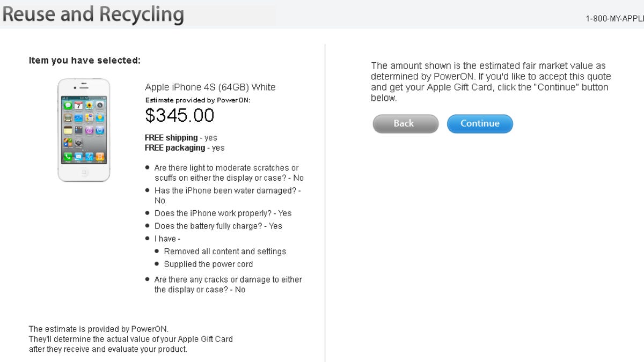Click the Item you have selected label
The height and width of the screenshot is (362, 644).
coord(84,61)
